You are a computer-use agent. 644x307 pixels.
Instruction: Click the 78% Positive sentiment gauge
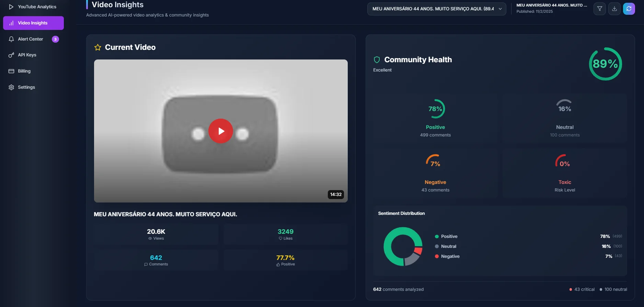tap(435, 109)
